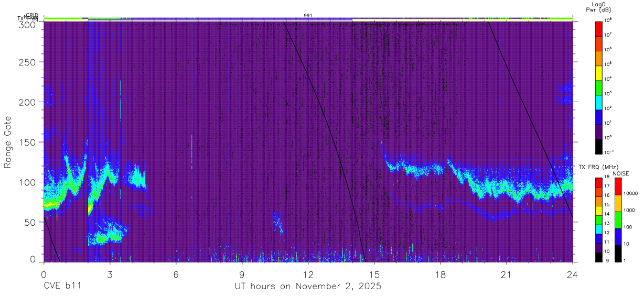Click the 'NOISE' legend title

click(620, 173)
